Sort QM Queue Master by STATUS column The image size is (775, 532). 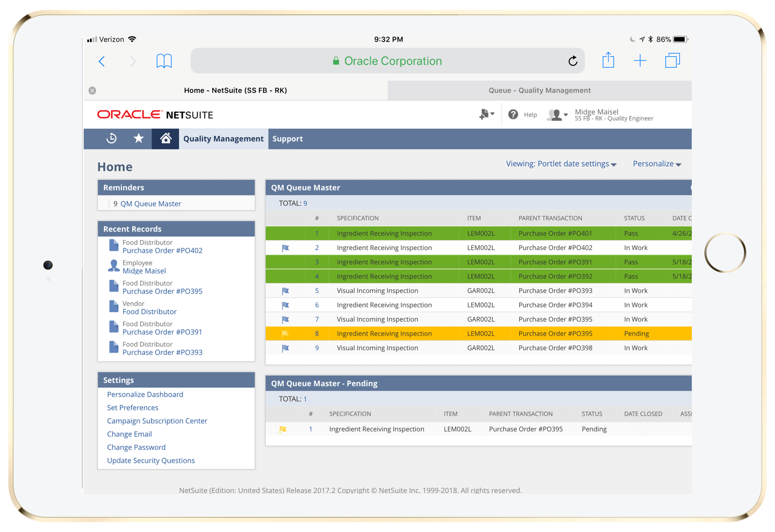coord(634,218)
